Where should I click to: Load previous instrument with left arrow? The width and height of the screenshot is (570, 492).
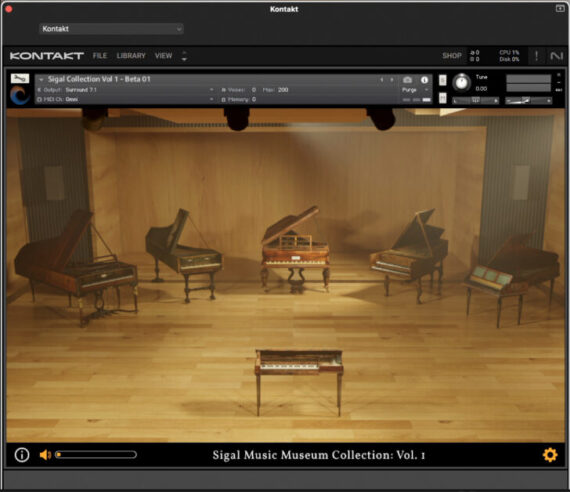click(381, 80)
